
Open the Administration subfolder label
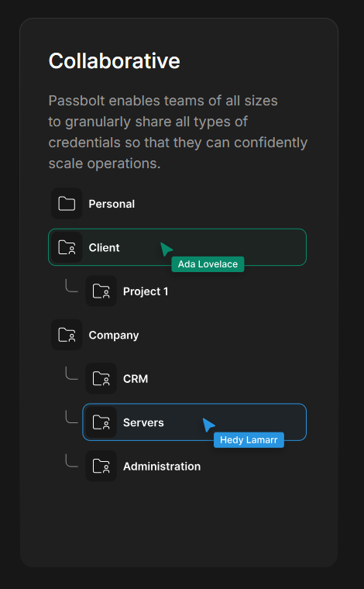pyautogui.click(x=162, y=467)
